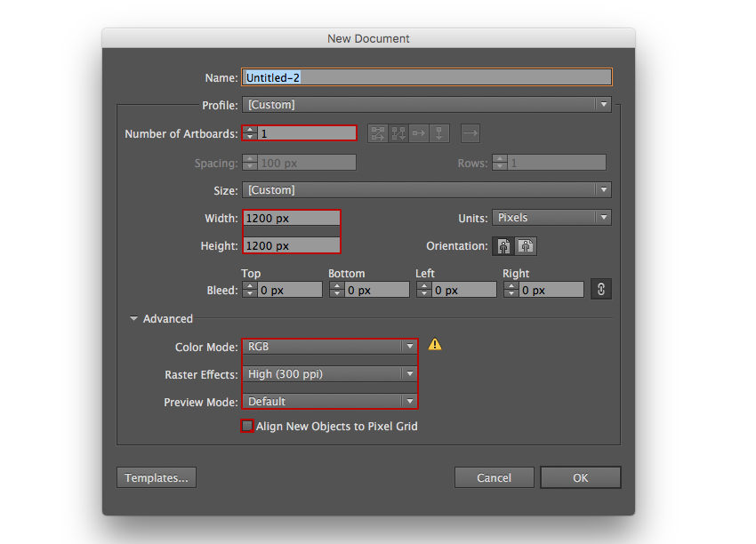Viewport: 756px width, 544px height.
Task: Click into the Width input field
Action: click(292, 218)
